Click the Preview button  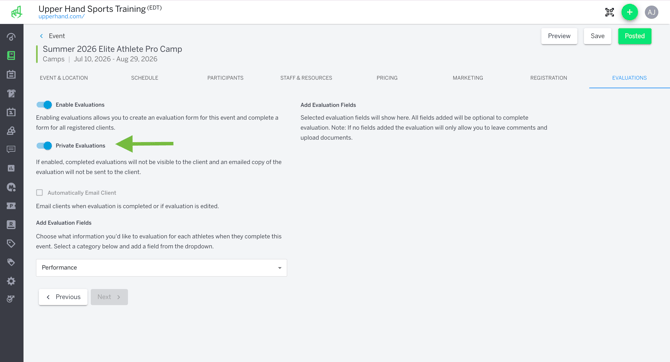pyautogui.click(x=559, y=36)
